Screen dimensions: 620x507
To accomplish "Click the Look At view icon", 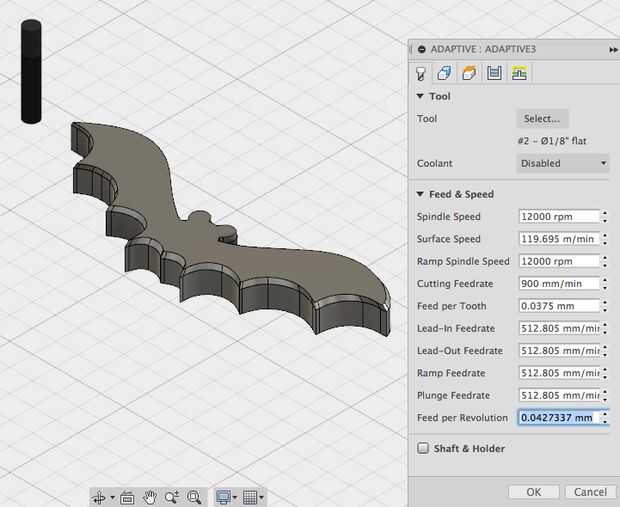I will click(x=127, y=497).
